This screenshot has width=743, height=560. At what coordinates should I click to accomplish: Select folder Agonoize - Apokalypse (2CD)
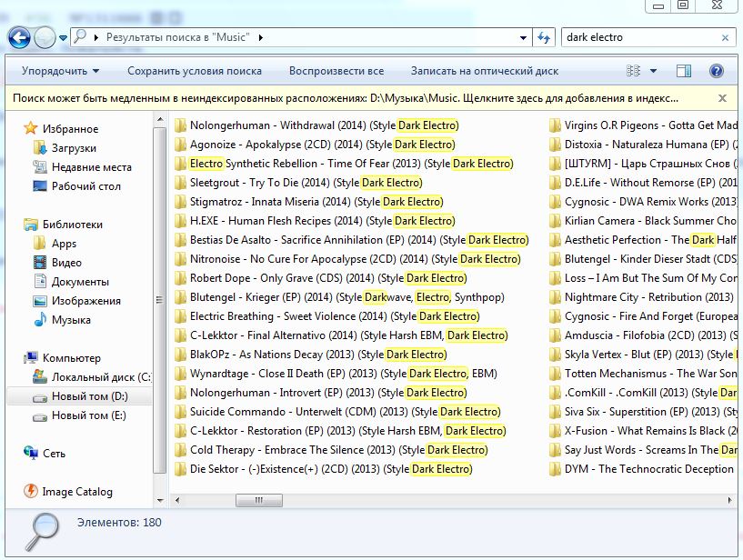tap(314, 145)
